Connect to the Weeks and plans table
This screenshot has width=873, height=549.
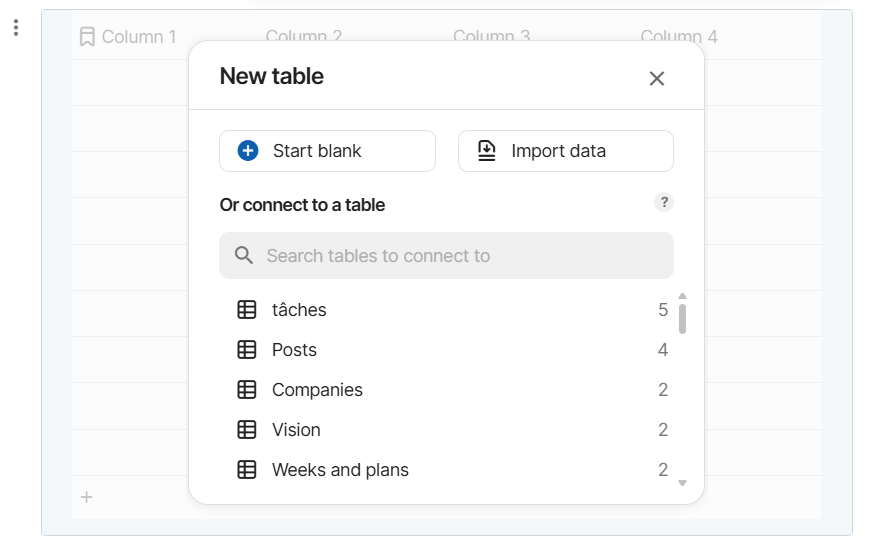click(340, 470)
